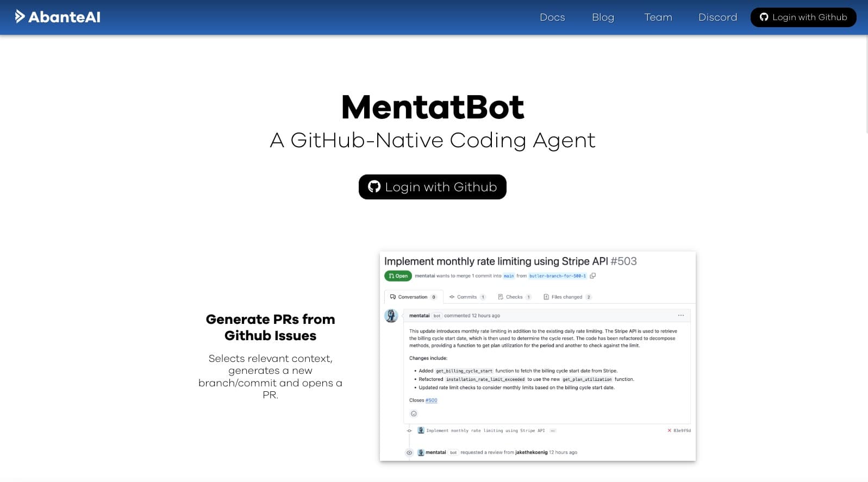Image resolution: width=868 pixels, height=482 pixels.
Task: Click the large centered Login with Github button
Action: (x=433, y=187)
